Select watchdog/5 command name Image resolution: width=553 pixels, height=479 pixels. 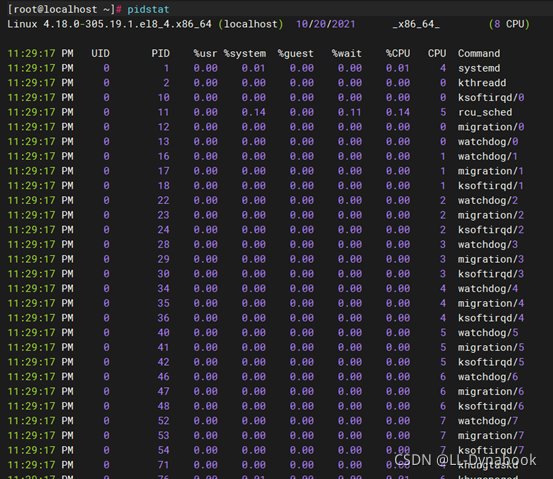488,333
